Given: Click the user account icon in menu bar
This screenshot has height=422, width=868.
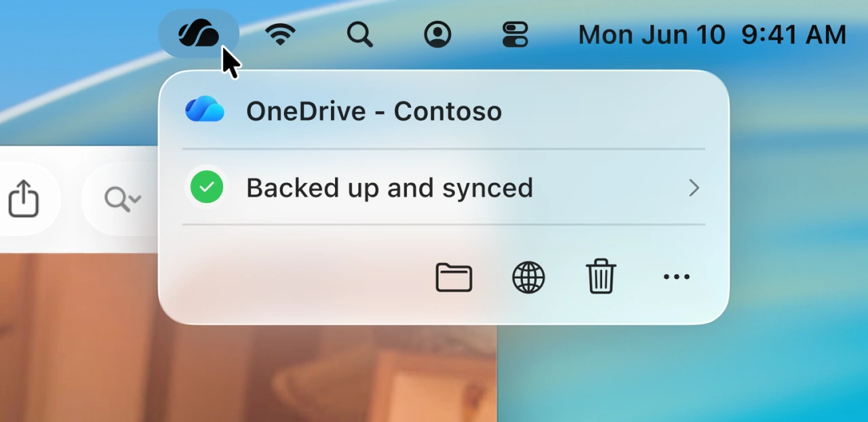Looking at the screenshot, I should coord(437,34).
